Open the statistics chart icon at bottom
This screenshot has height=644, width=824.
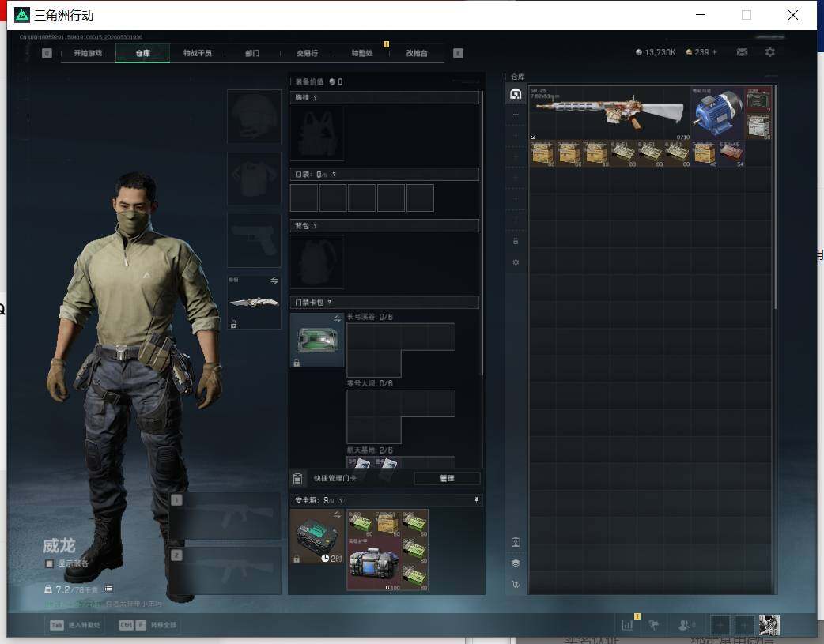[627, 625]
